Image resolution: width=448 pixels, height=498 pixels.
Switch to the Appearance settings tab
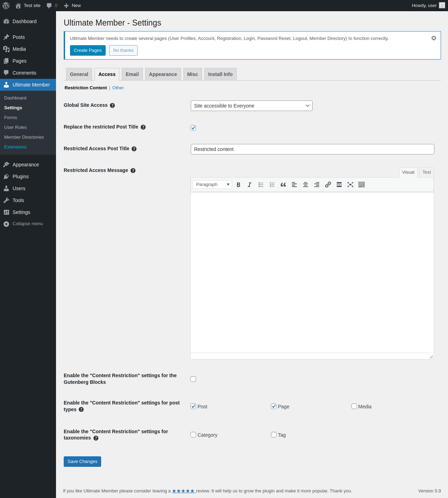[163, 74]
